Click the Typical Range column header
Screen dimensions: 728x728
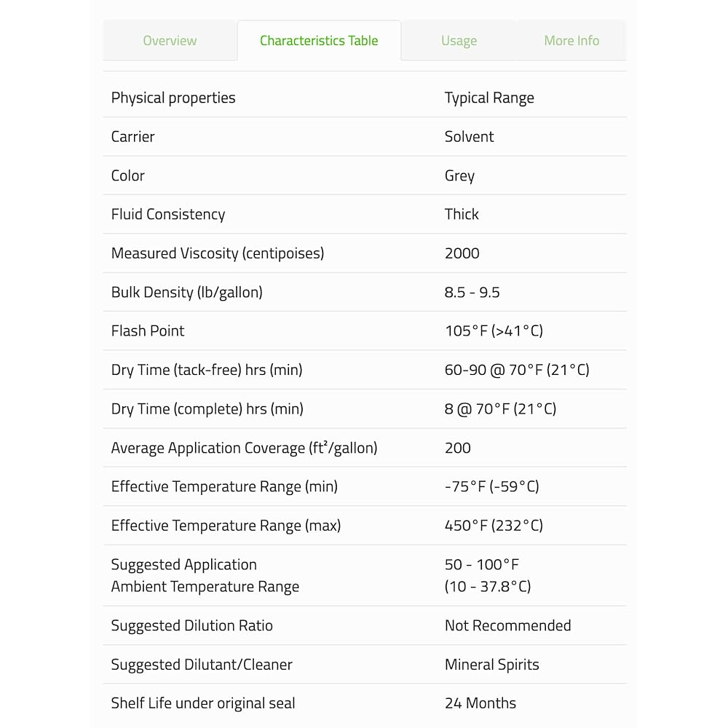pyautogui.click(x=489, y=98)
